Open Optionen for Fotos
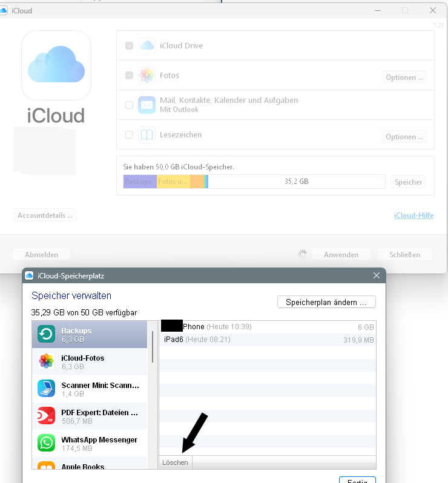 point(404,77)
